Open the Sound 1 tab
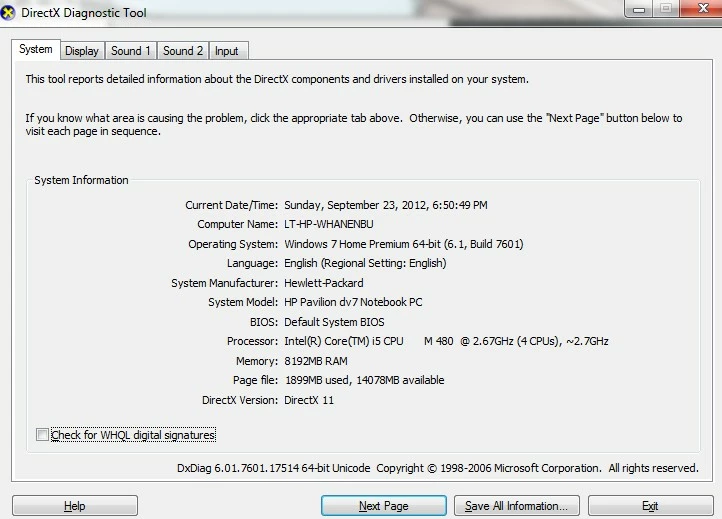This screenshot has width=722, height=519. 131,51
